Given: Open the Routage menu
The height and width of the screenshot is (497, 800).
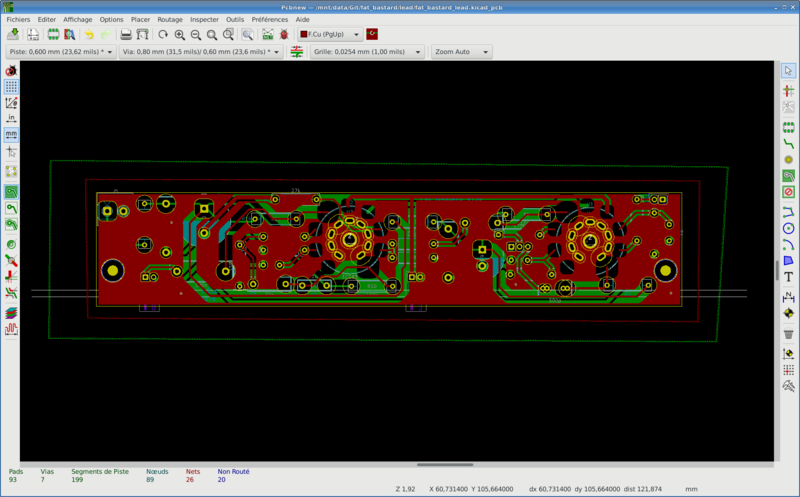Looking at the screenshot, I should [170, 19].
